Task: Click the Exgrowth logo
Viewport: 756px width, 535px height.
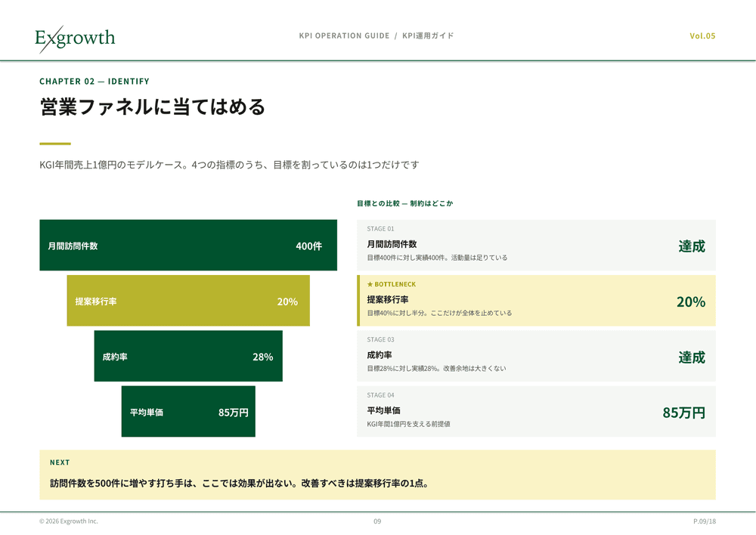Action: click(x=75, y=39)
